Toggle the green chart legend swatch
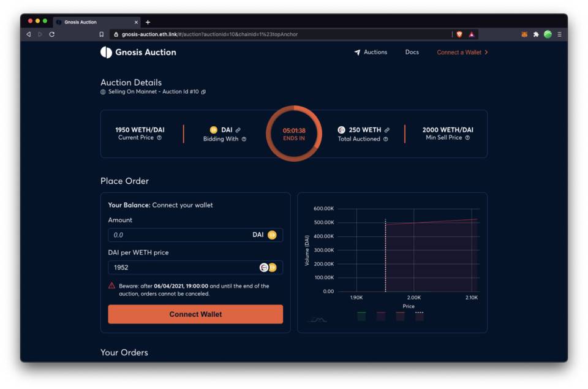The height and width of the screenshot is (389, 588). [361, 316]
